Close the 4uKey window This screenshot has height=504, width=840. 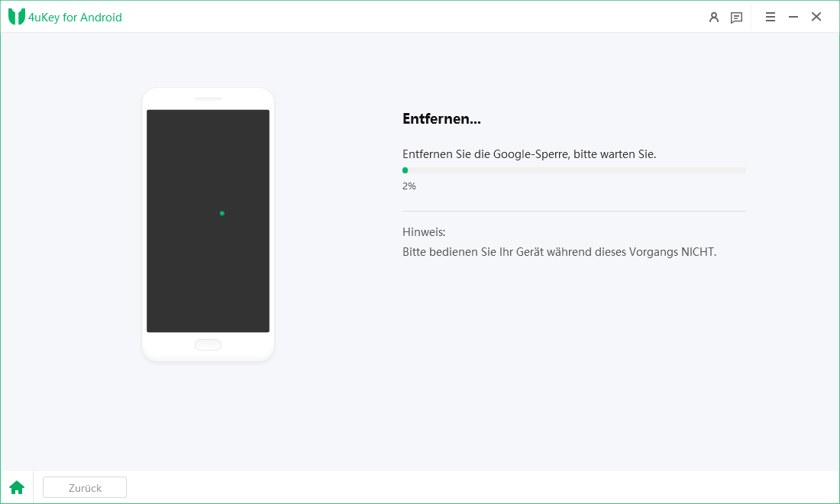coord(816,16)
